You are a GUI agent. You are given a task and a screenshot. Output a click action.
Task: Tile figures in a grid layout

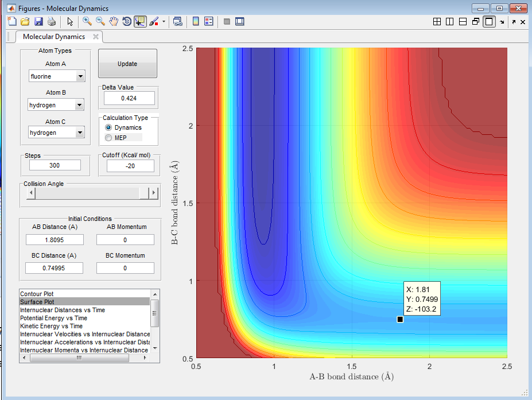coord(437,22)
